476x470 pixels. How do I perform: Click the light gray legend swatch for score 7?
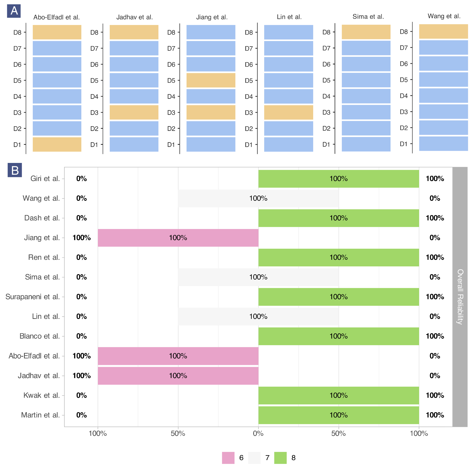254,458
